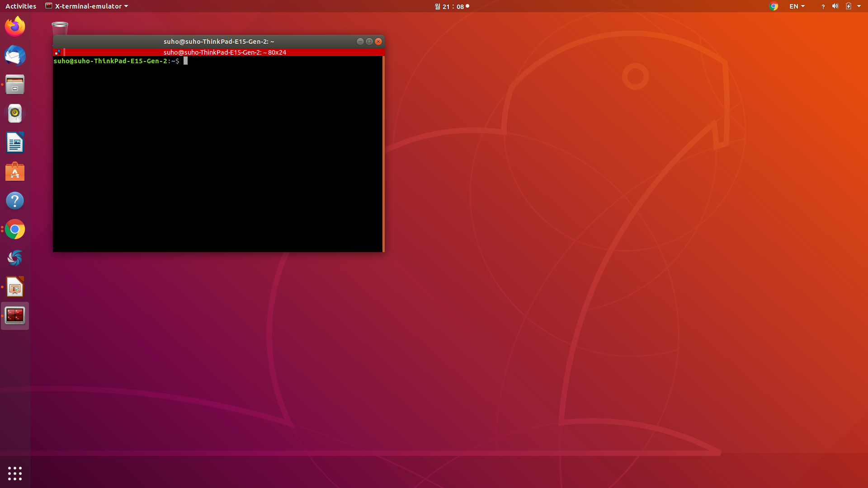Switch to Google Chrome in dock
The height and width of the screenshot is (488, 868).
click(15, 230)
